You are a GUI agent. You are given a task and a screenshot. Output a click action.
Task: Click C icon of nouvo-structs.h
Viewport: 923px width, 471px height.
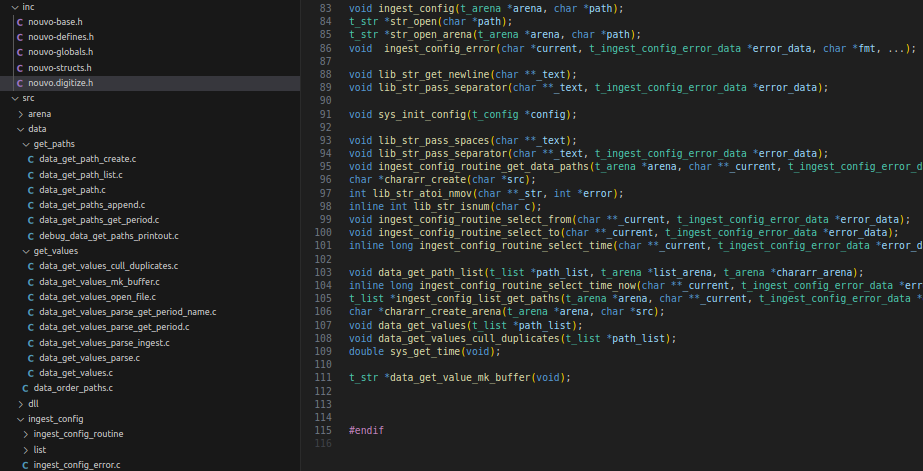[x=20, y=68]
